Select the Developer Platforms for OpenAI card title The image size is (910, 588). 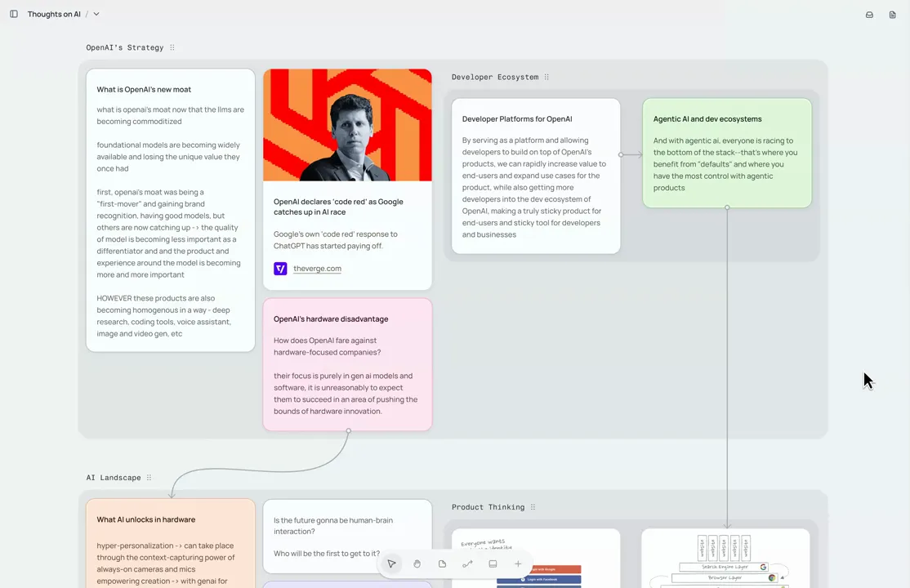pyautogui.click(x=517, y=119)
